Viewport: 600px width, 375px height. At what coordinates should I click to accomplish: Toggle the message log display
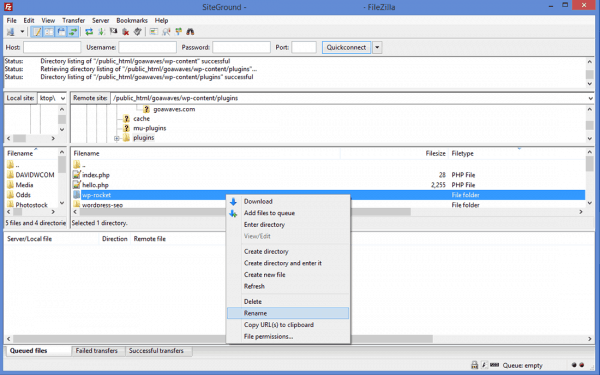[37, 32]
